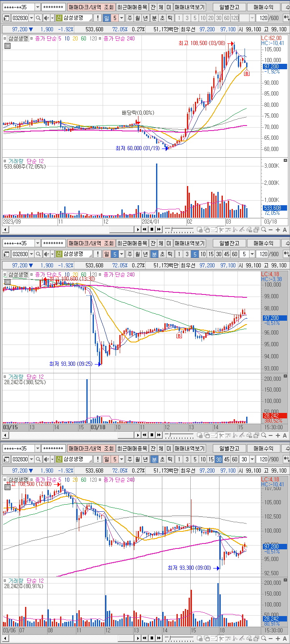
Task: Click the grid settings icon in the middle chart
Action: (x=7, y=282)
